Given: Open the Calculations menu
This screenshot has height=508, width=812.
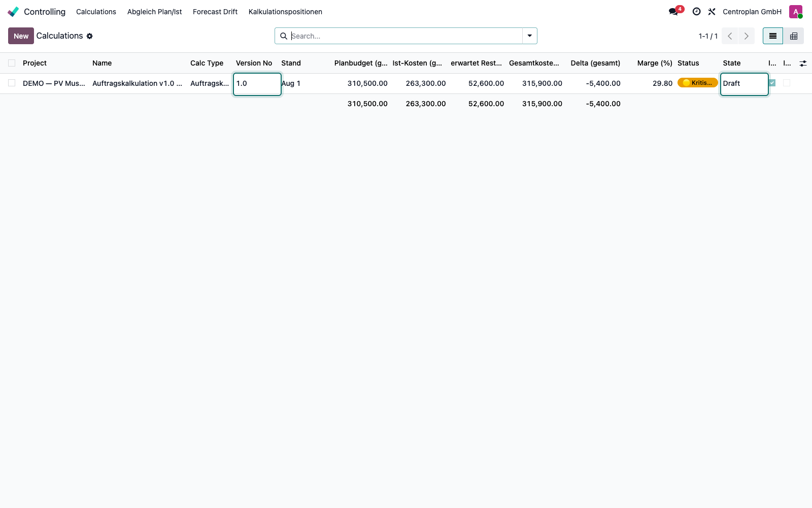Looking at the screenshot, I should [96, 12].
